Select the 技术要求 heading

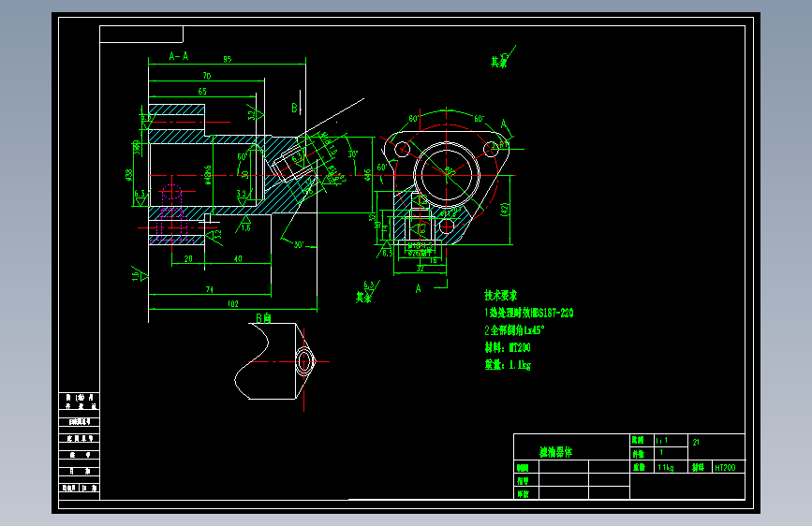(501, 296)
